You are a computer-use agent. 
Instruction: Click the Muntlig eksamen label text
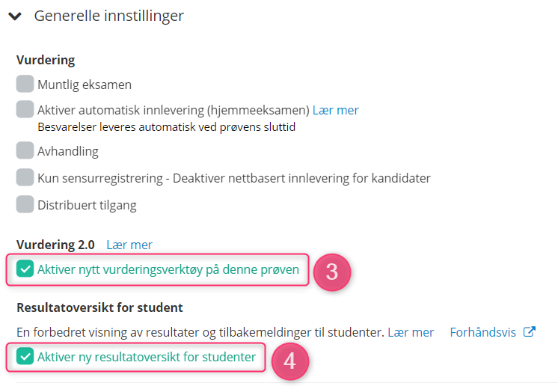(x=85, y=85)
